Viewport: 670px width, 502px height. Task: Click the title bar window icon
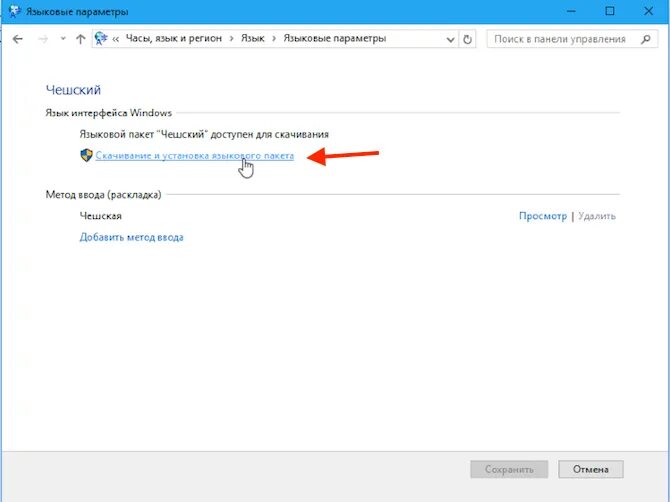point(15,12)
